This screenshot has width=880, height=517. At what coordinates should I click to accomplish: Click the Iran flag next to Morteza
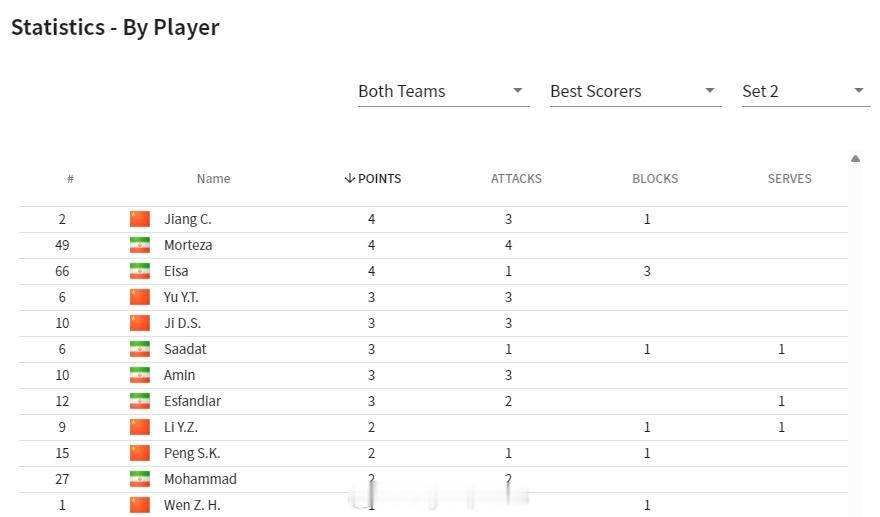pyautogui.click(x=140, y=245)
